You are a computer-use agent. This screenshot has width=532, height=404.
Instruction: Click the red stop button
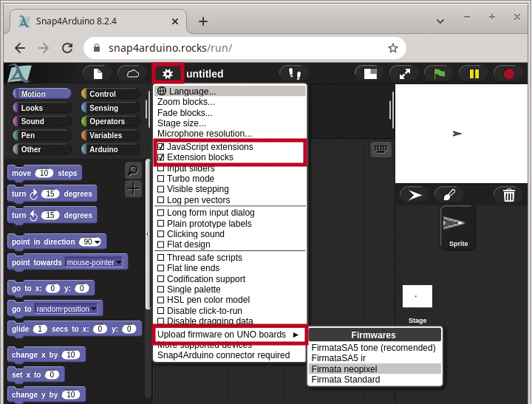point(508,73)
